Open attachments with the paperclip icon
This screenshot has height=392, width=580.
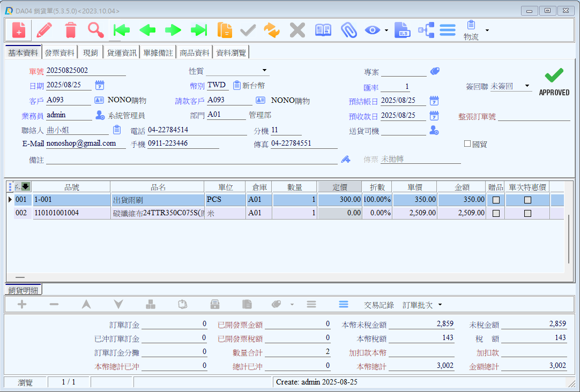coord(348,30)
